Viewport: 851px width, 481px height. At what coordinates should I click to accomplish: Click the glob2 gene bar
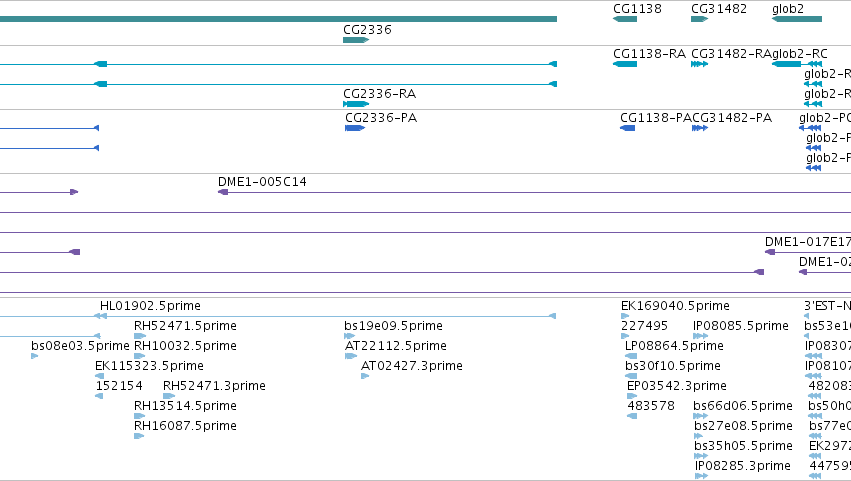pyautogui.click(x=797, y=19)
